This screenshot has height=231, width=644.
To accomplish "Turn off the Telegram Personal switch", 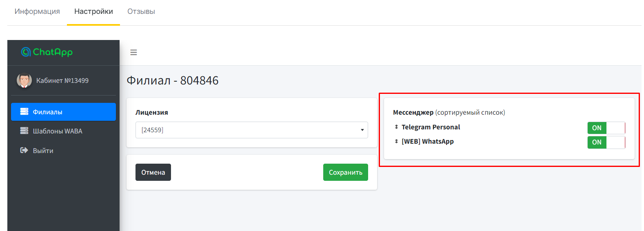I will coord(606,128).
